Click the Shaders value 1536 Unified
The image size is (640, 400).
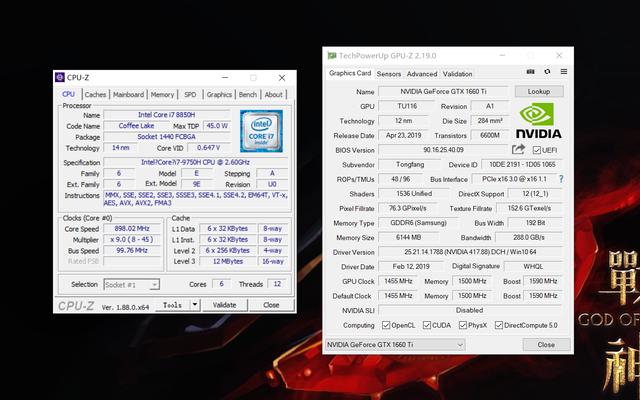[414, 193]
